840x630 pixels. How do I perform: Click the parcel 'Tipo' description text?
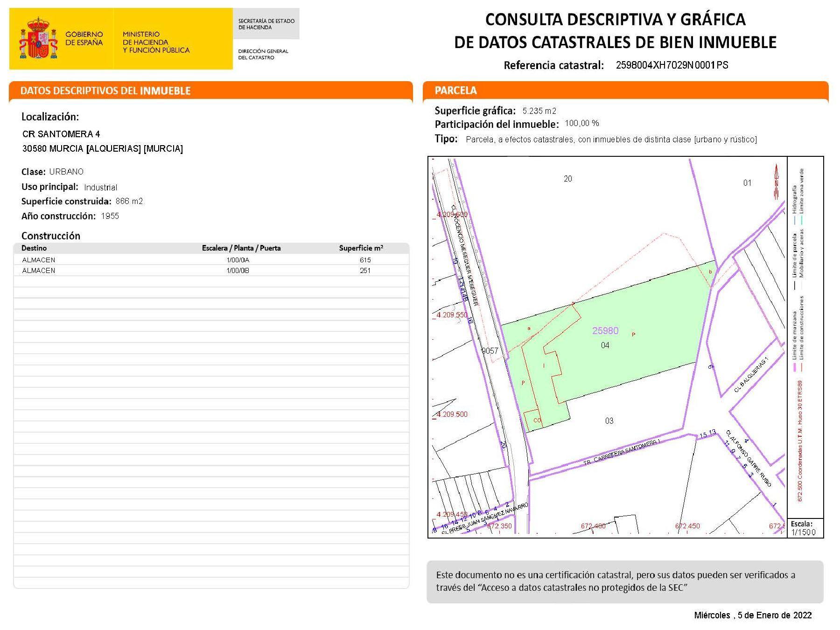(x=611, y=139)
